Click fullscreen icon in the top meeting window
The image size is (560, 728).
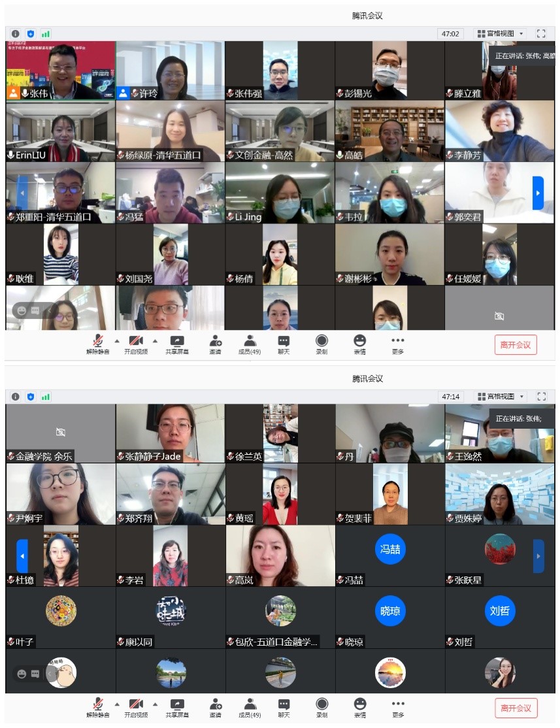point(541,33)
